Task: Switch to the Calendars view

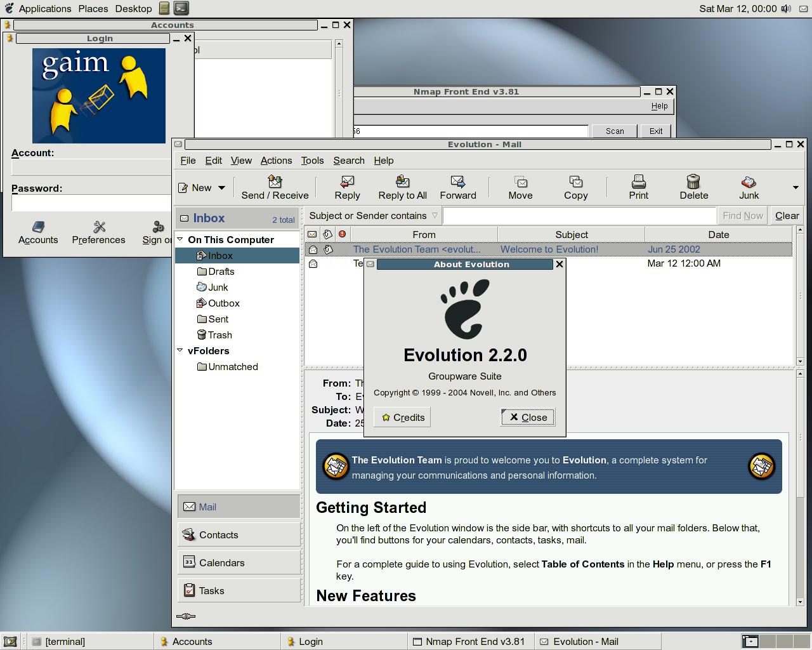Action: [x=239, y=562]
